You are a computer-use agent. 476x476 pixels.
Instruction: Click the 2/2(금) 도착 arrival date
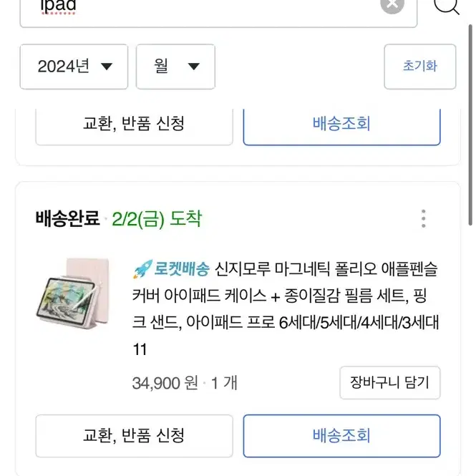[157, 219]
